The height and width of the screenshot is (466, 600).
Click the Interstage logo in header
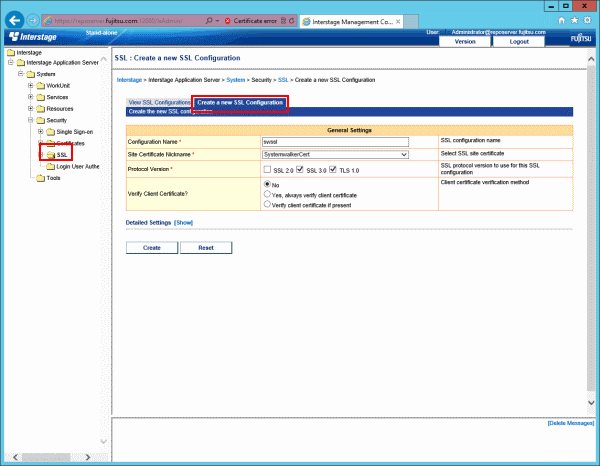click(x=33, y=37)
